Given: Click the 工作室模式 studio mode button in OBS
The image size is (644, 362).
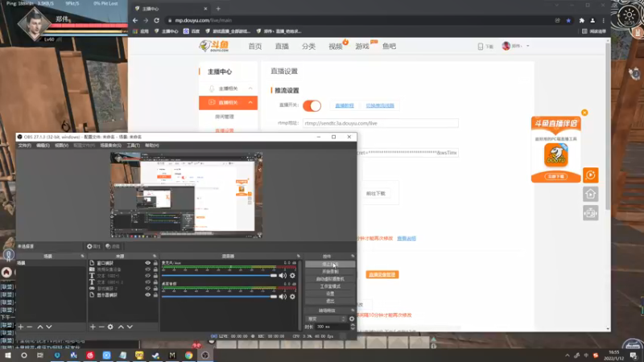Looking at the screenshot, I should (330, 286).
